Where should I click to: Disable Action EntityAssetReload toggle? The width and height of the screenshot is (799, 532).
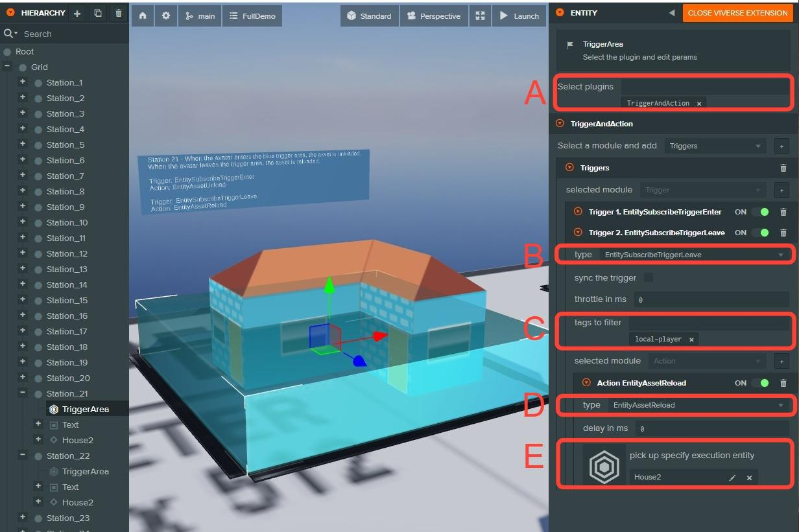[760, 383]
